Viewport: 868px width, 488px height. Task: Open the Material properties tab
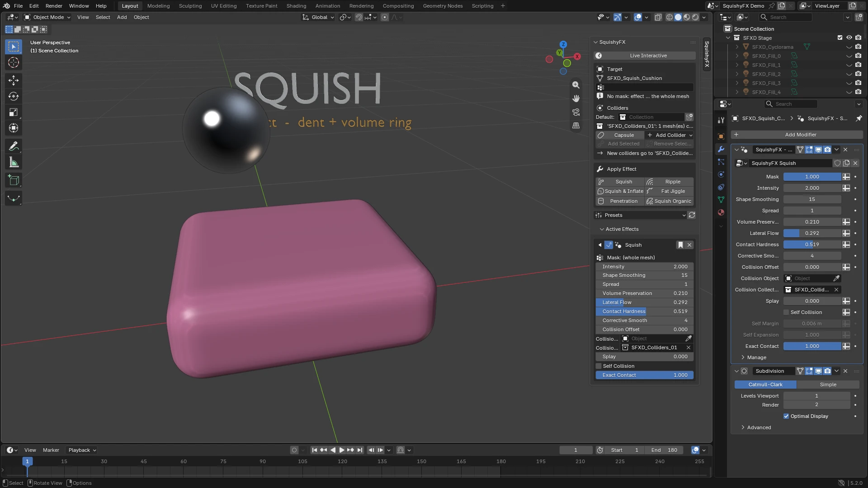pyautogui.click(x=721, y=212)
